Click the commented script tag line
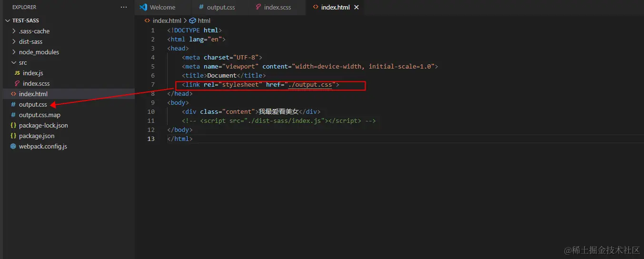Image resolution: width=644 pixels, height=259 pixels. pyautogui.click(x=279, y=121)
